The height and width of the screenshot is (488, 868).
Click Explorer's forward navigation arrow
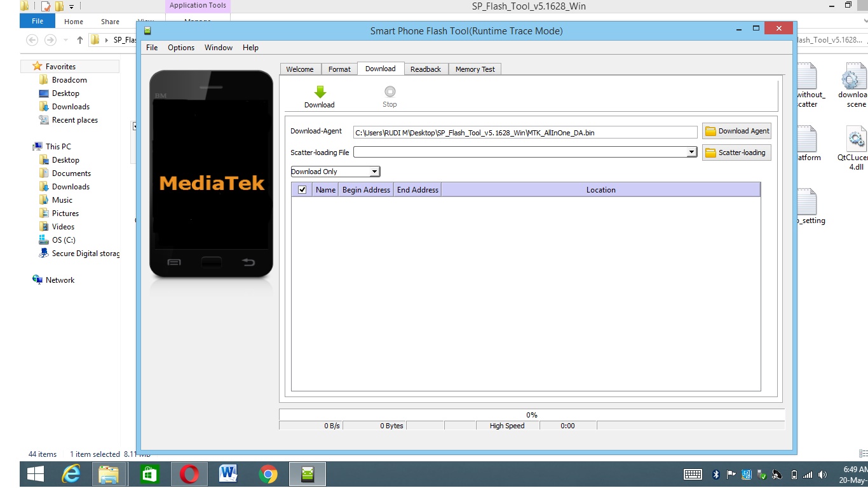point(50,40)
